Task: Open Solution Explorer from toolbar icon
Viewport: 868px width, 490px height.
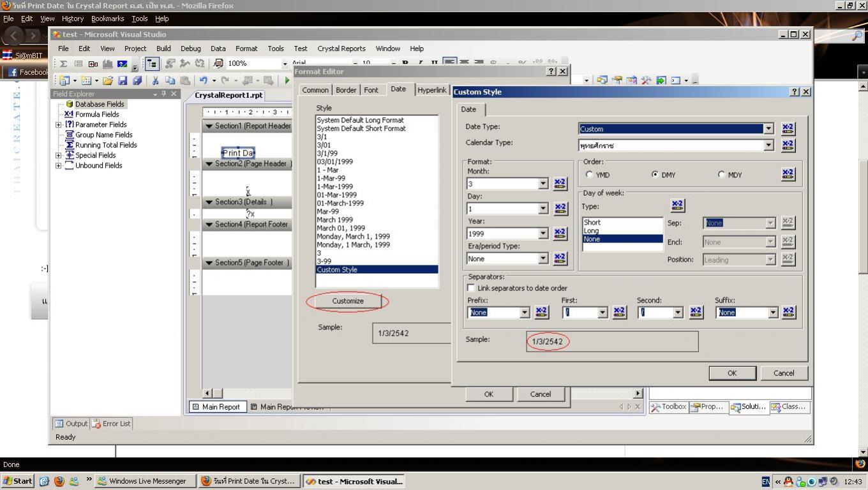Action: pyautogui.click(x=602, y=80)
